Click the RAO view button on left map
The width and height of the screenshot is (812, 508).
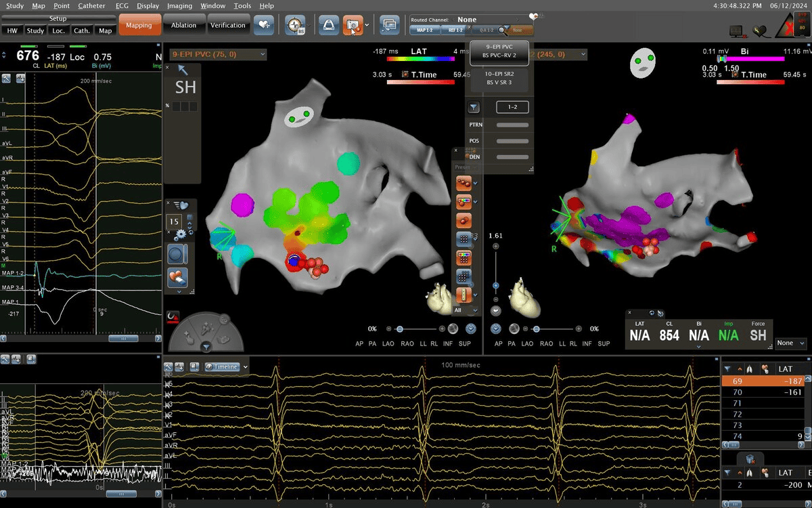coord(407,344)
